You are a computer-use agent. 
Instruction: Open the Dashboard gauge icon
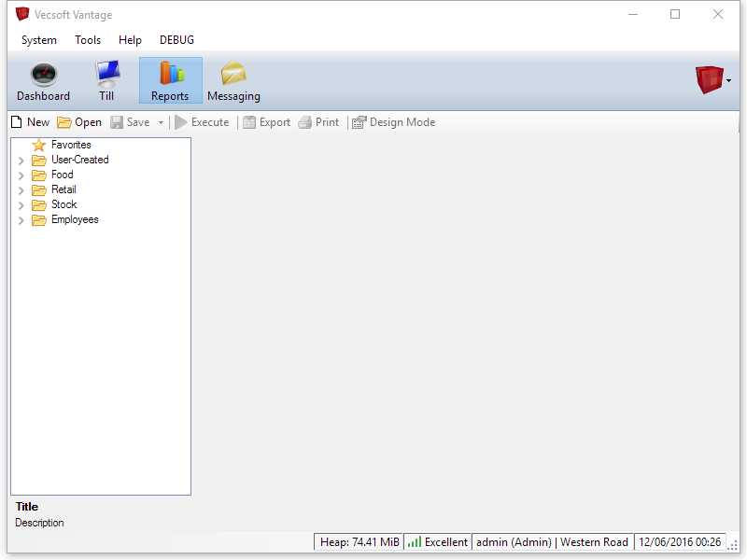pos(43,75)
